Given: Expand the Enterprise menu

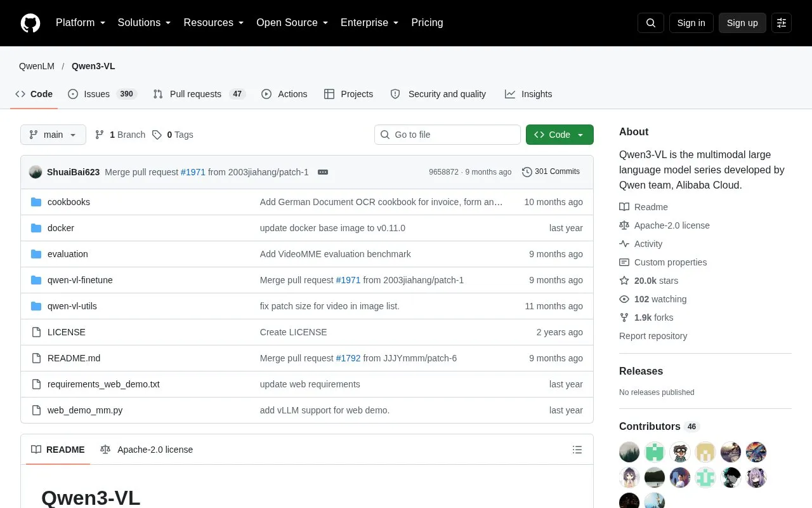Looking at the screenshot, I should point(370,23).
